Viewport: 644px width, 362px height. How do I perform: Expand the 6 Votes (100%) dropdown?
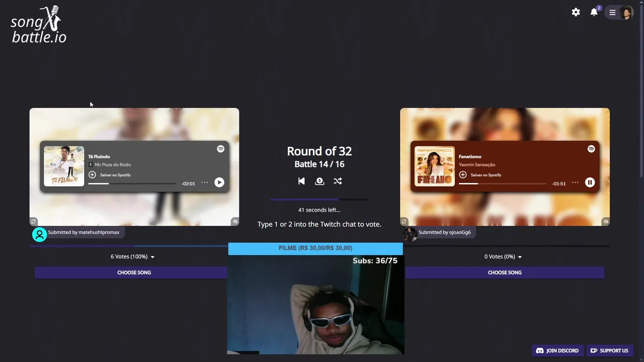[x=133, y=256]
